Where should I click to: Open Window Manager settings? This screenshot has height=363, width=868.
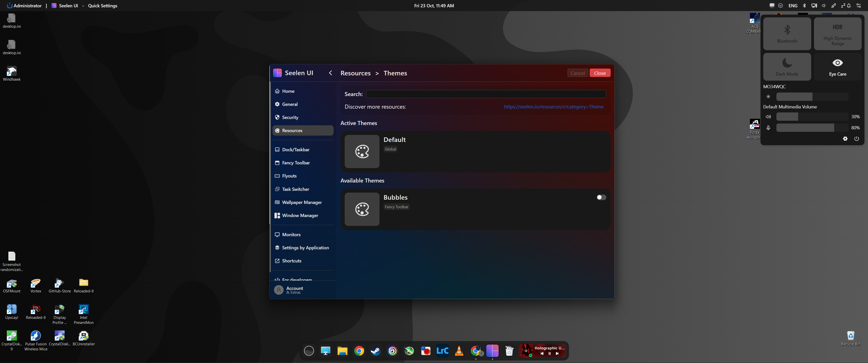click(x=303, y=216)
